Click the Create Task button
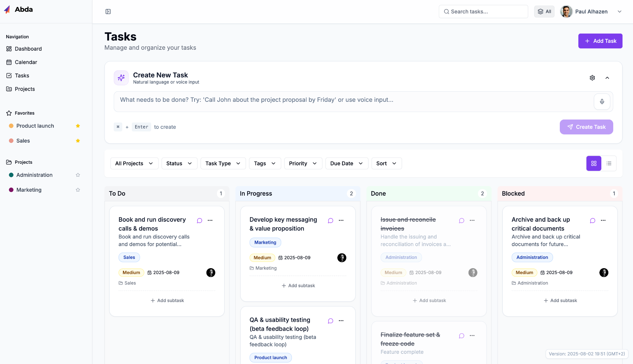This screenshot has width=633, height=364. [586, 127]
